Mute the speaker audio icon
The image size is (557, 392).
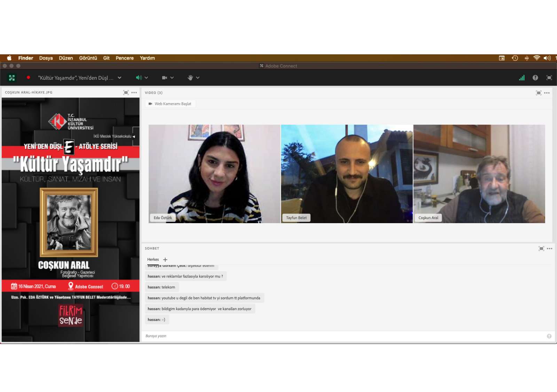[139, 78]
